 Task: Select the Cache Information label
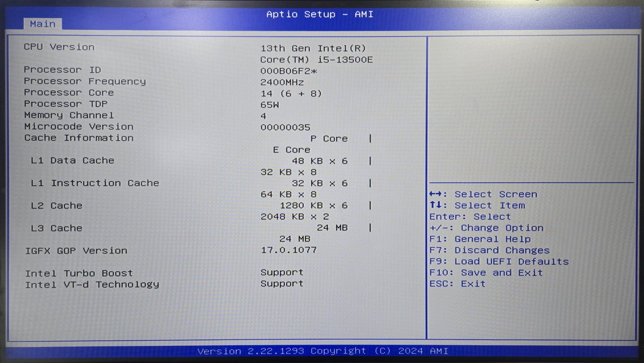click(x=78, y=138)
